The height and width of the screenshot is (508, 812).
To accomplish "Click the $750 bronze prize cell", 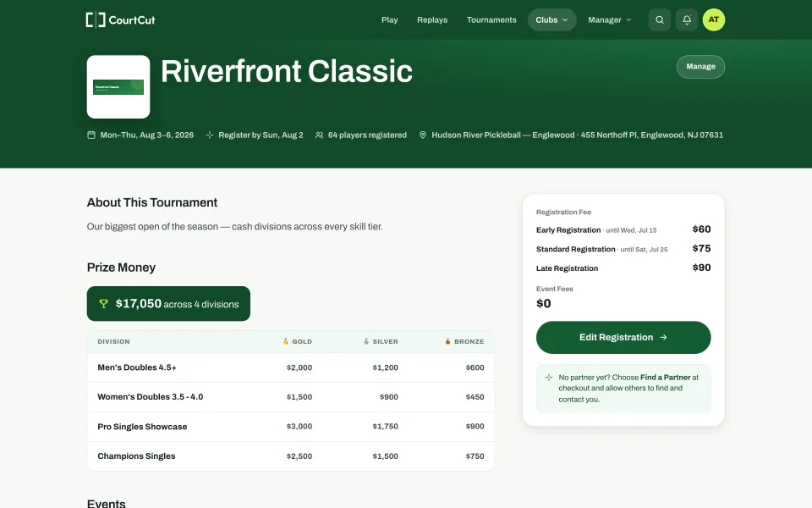I will point(475,456).
